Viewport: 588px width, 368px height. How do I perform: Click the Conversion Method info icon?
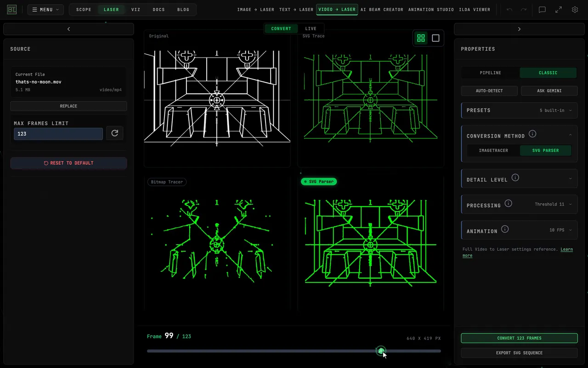coord(532,134)
